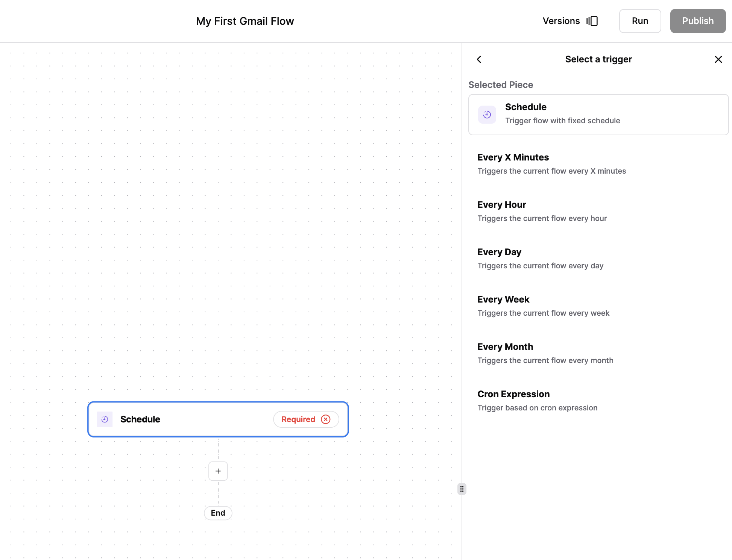Select the Schedule step on canvas
Image resolution: width=732 pixels, height=560 pixels.
pos(218,419)
